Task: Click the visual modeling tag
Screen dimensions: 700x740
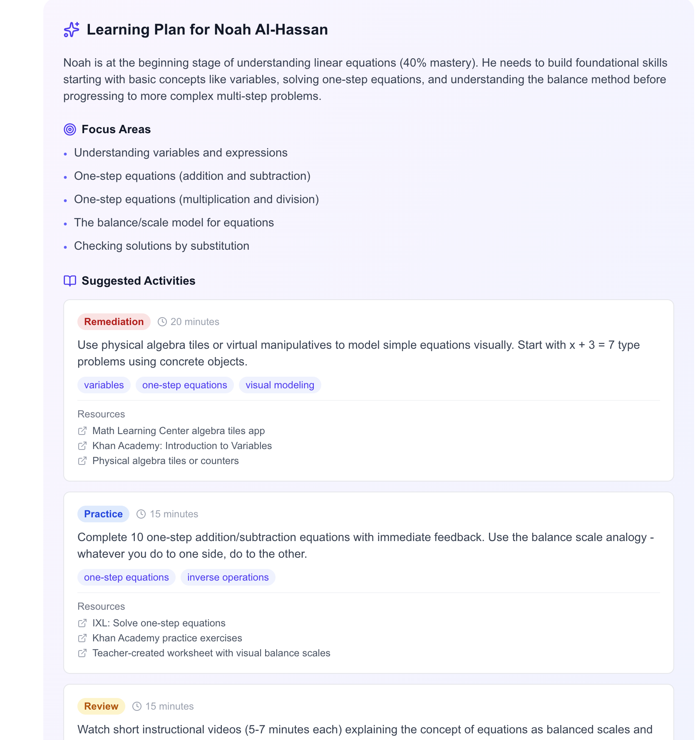Action: [x=280, y=385]
